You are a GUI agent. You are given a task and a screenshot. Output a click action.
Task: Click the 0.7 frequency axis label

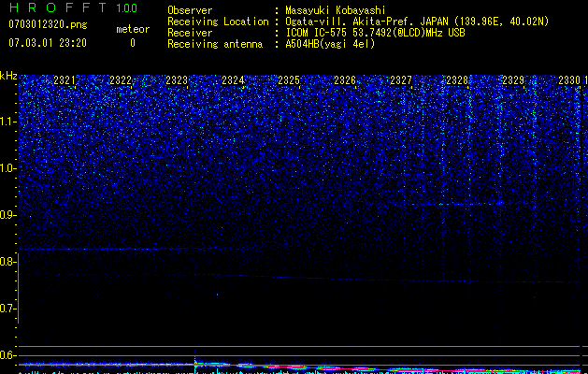click(x=8, y=309)
